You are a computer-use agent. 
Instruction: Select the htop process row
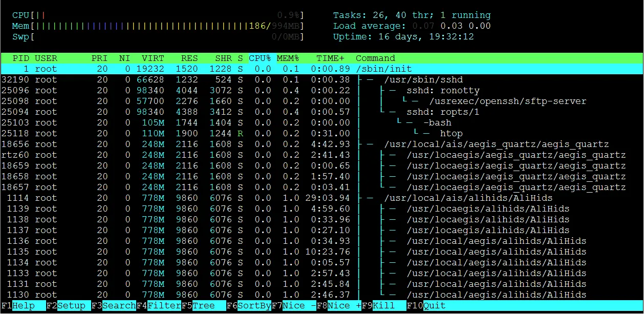click(x=205, y=133)
